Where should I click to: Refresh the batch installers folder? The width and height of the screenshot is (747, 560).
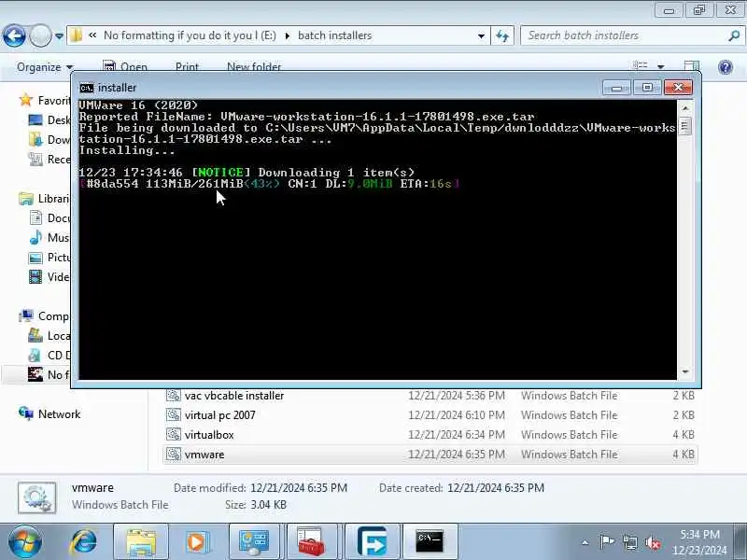pos(502,35)
